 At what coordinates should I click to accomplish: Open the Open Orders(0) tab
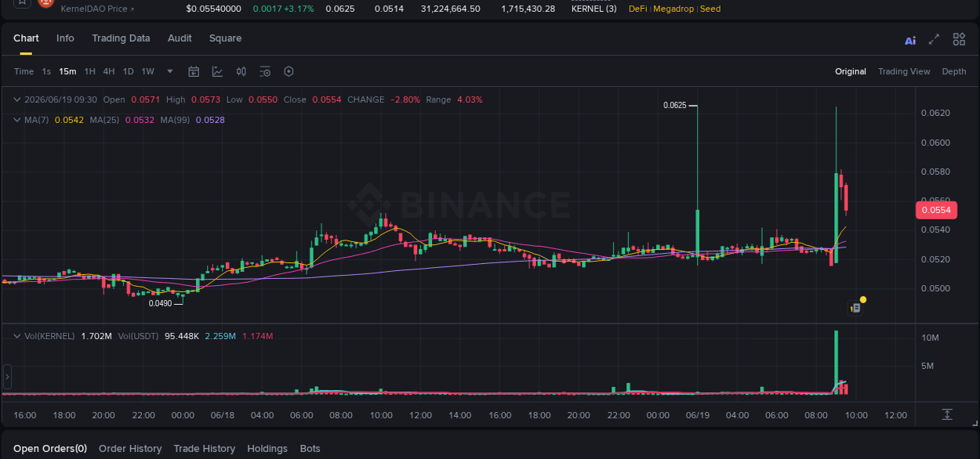point(50,449)
